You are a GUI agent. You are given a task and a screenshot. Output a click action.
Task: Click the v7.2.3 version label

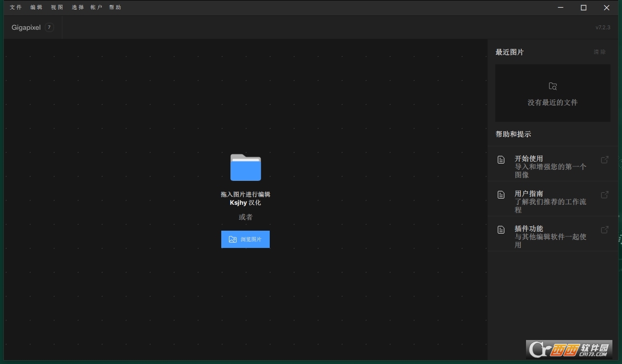[x=603, y=27]
